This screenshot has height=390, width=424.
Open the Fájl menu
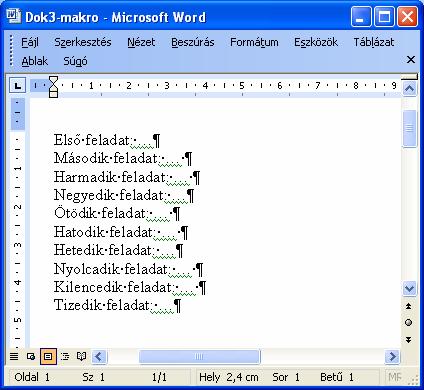[x=30, y=42]
